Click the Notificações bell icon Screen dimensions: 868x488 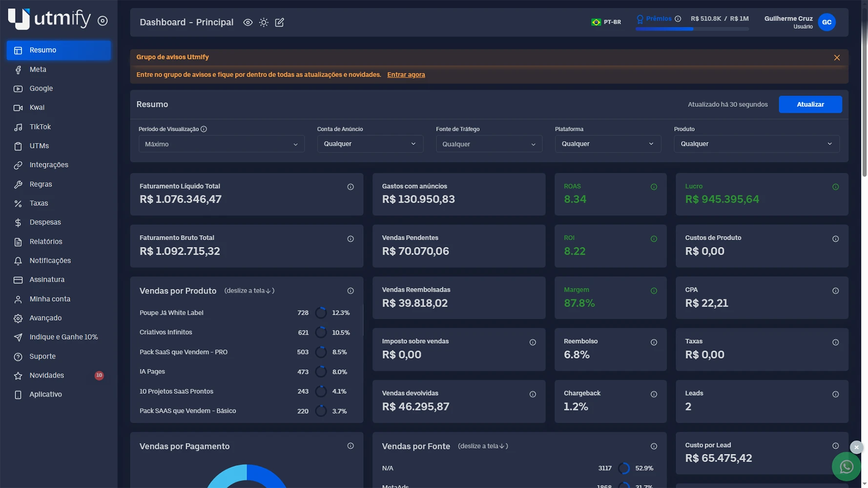[18, 261]
